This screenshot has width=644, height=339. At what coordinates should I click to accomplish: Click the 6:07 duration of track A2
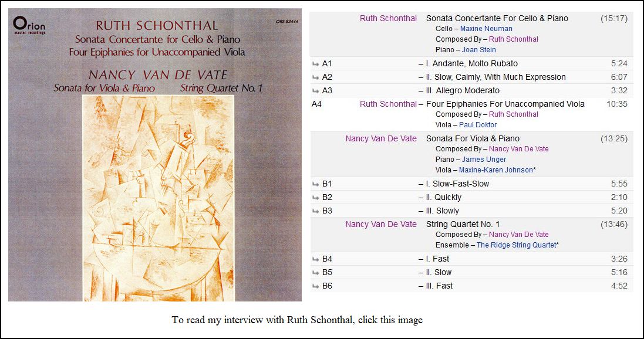click(x=619, y=77)
